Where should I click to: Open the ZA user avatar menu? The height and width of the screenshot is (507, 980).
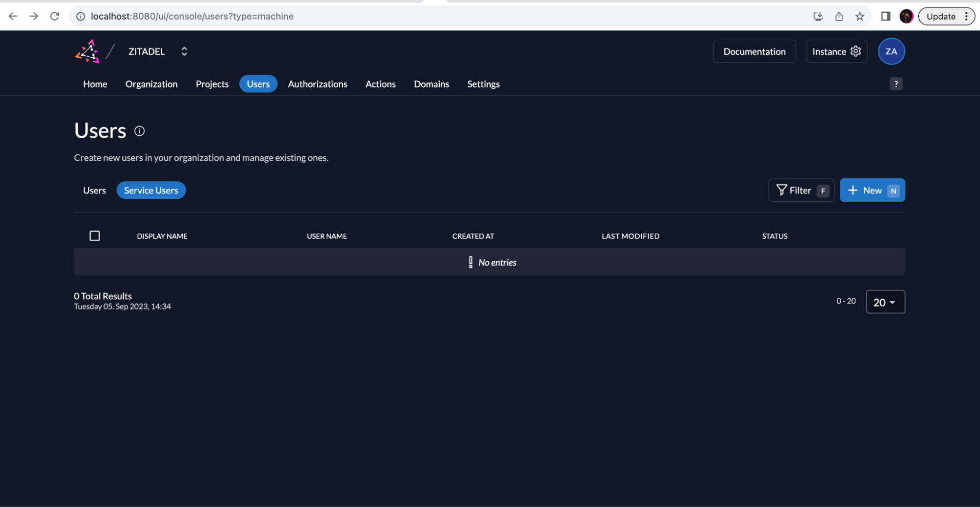pyautogui.click(x=891, y=51)
